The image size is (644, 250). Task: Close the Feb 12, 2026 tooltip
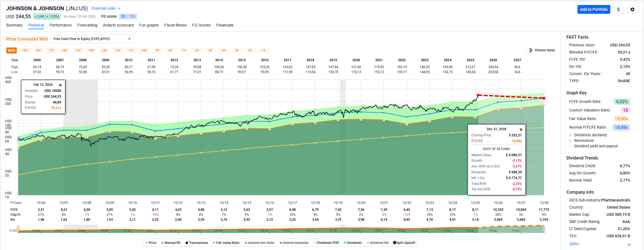(60, 85)
